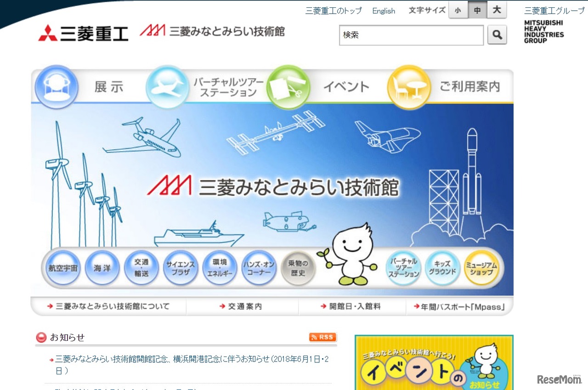Open the イベントのお知らせ yellow banner
This screenshot has width=588, height=390.
434,362
